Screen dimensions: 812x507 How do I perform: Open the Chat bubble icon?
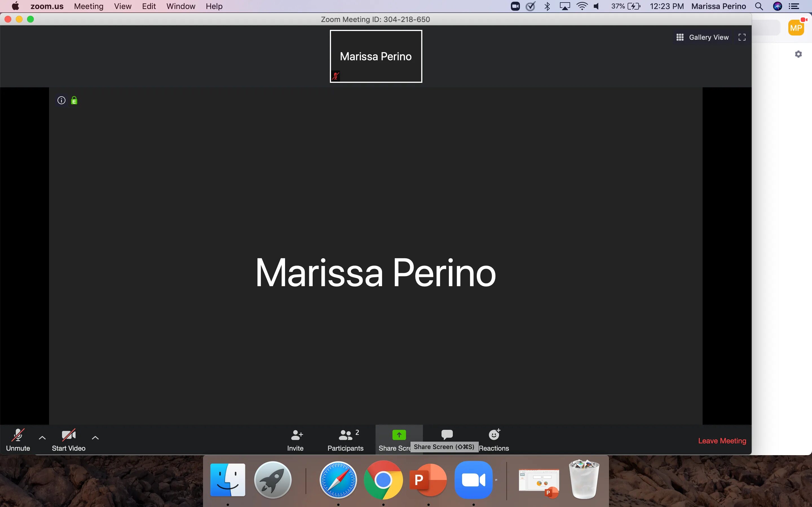pos(447,435)
